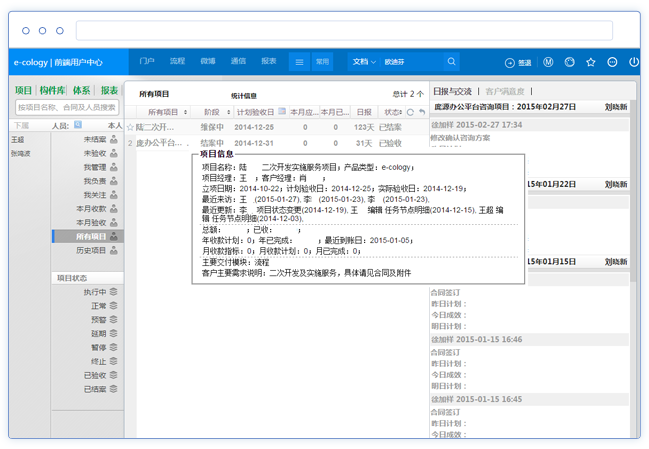Viewport: 649px width, 449px height.
Task: Click the calendar icon beside 计划验收日
Action: pyautogui.click(x=282, y=112)
